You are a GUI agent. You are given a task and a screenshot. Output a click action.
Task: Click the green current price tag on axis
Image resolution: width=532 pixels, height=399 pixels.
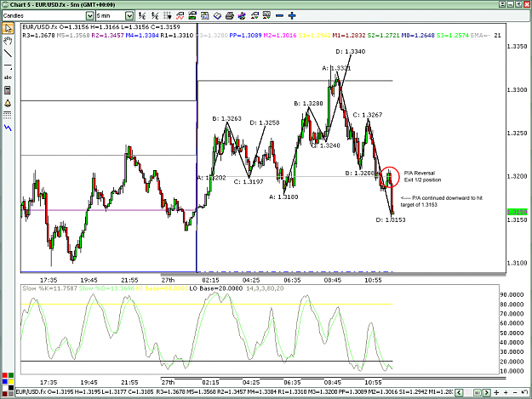click(x=517, y=212)
